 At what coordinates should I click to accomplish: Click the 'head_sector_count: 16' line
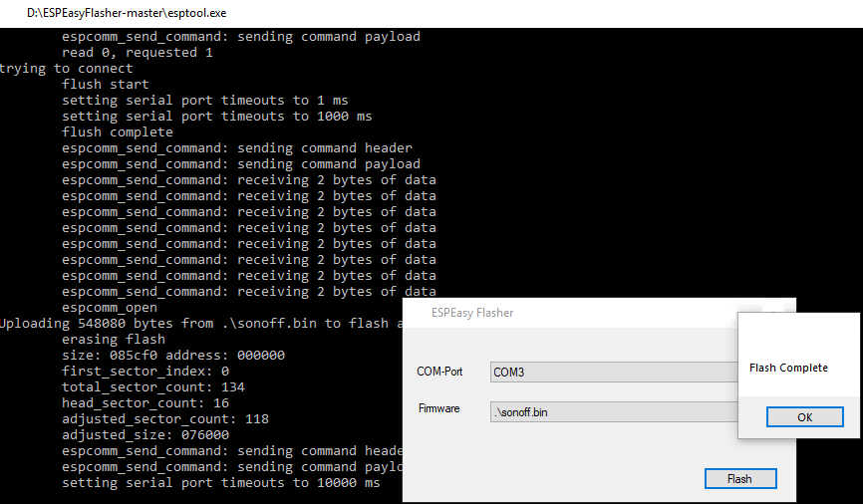(145, 402)
